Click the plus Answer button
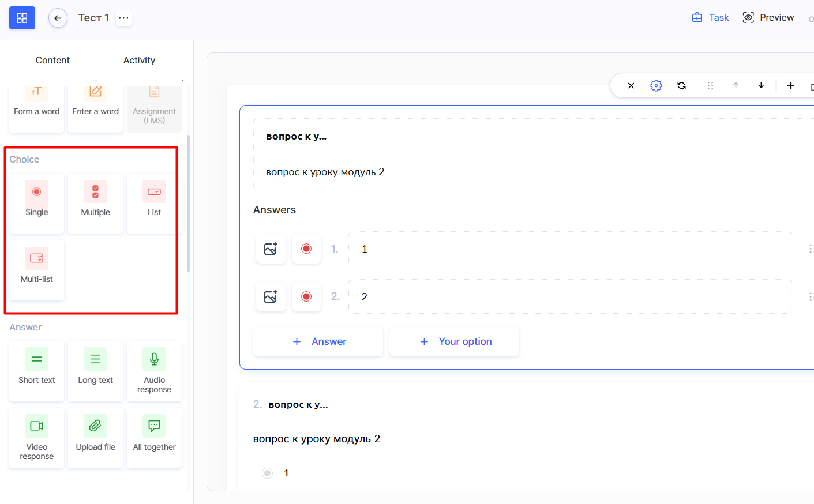Screen dimensions: 814x504 (x=318, y=341)
